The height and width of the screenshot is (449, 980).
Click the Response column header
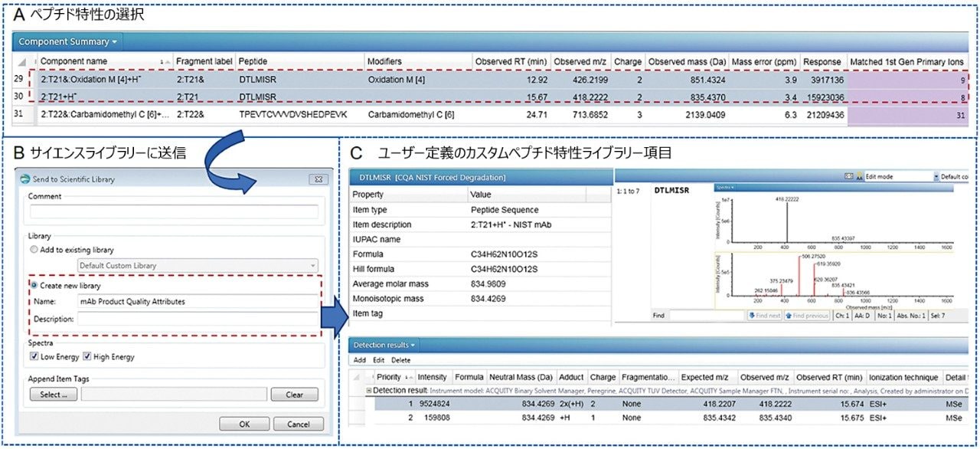(x=822, y=61)
